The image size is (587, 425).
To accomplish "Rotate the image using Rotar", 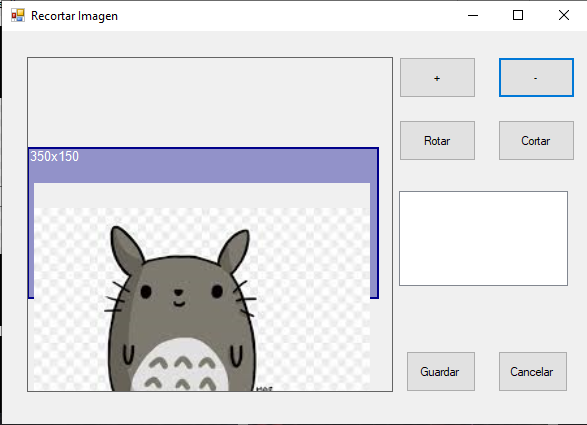I will tap(437, 140).
